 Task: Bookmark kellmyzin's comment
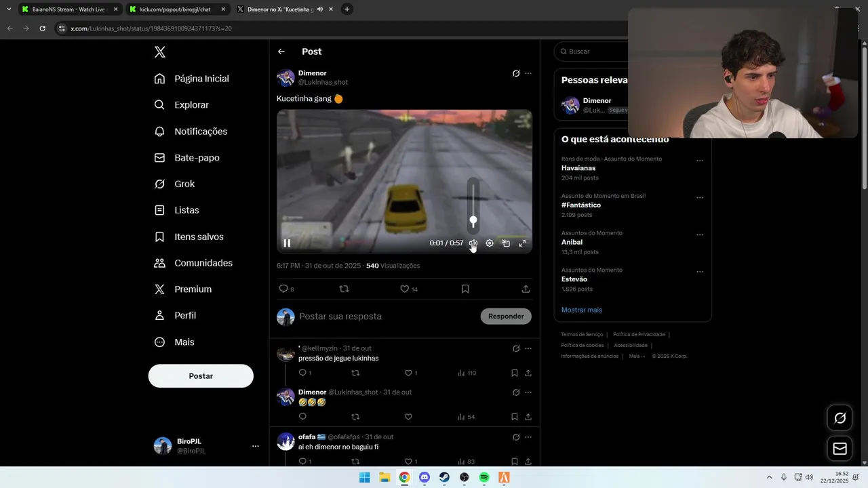click(515, 373)
